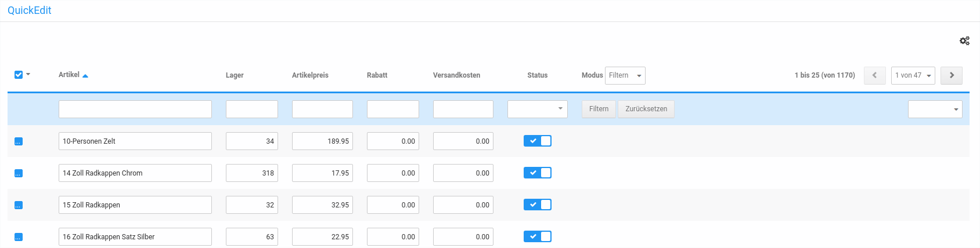
Task: Toggle status switch for 15 Zoll Radkappen
Action: click(x=537, y=205)
